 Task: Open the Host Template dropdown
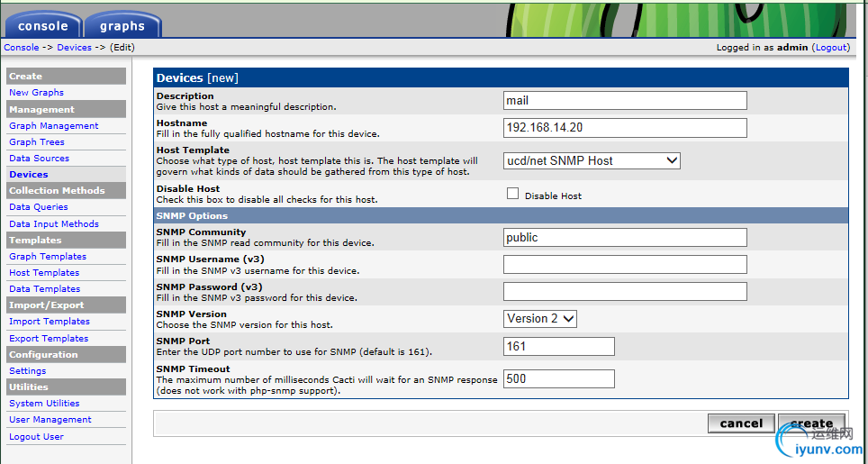pyautogui.click(x=592, y=160)
